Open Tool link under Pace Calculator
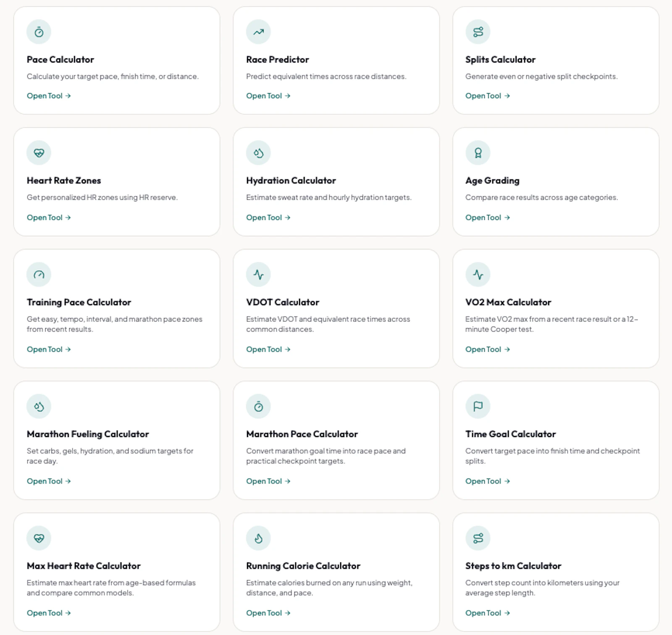This screenshot has height=635, width=672. pos(49,96)
